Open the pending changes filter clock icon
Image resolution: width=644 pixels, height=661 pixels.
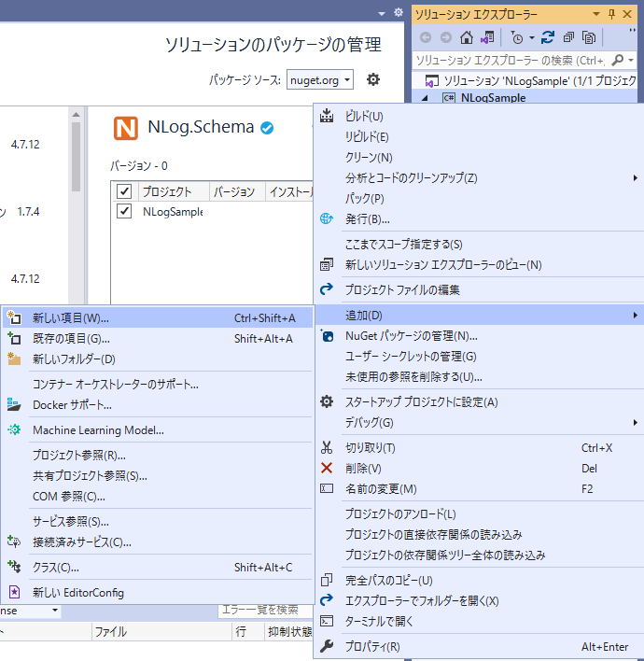tap(517, 38)
